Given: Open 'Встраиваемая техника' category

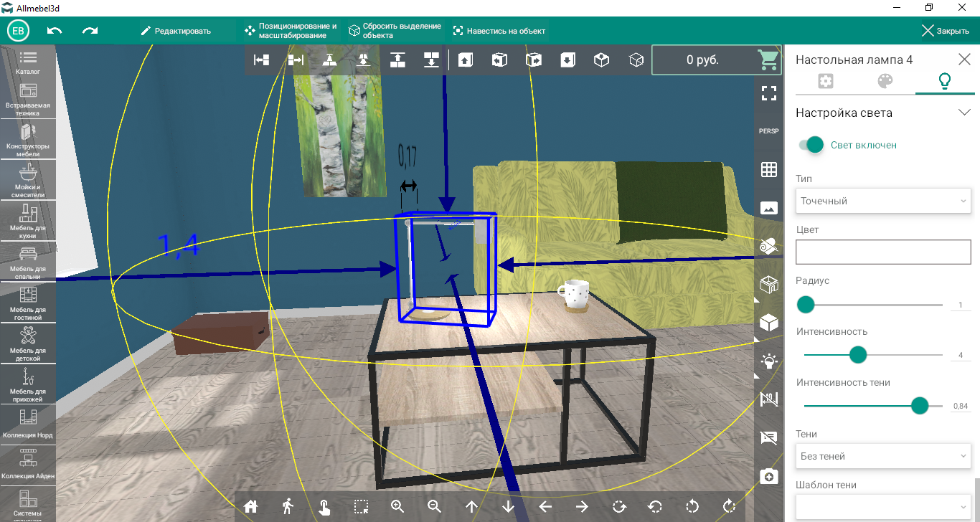Looking at the screenshot, I should [x=28, y=100].
